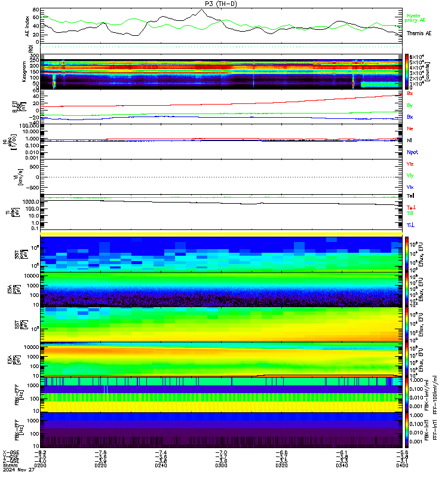Click the Themis AE peak near 80
Screen dimensions: 448x478
[x=201, y=10]
